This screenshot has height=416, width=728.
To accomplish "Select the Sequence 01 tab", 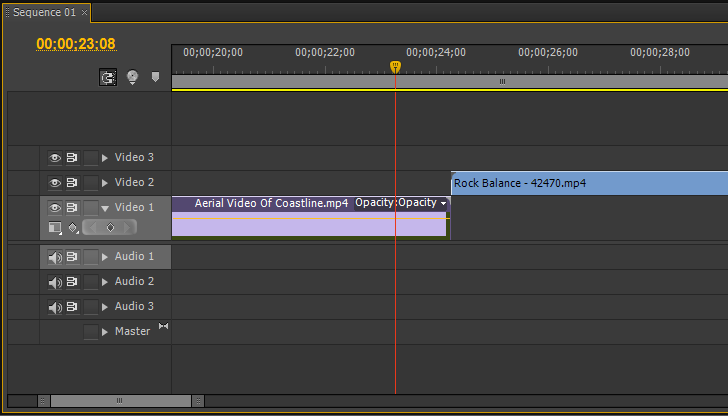I will pyautogui.click(x=44, y=13).
